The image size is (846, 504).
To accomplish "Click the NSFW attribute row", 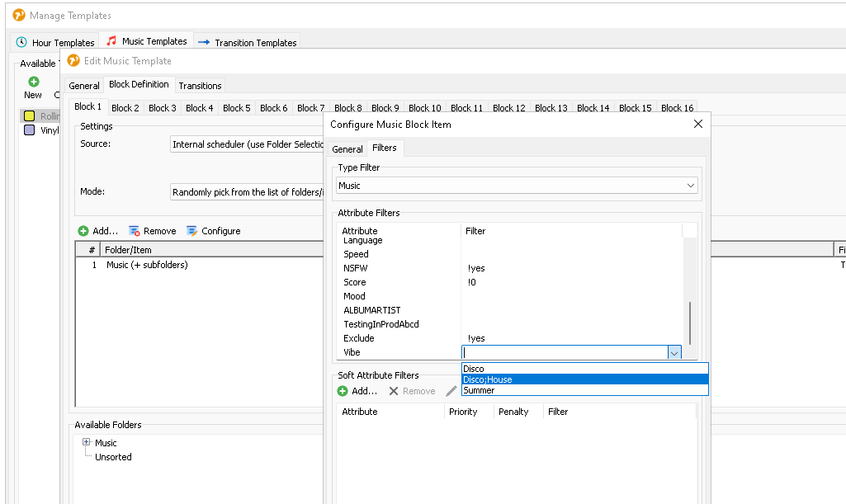I will 509,268.
